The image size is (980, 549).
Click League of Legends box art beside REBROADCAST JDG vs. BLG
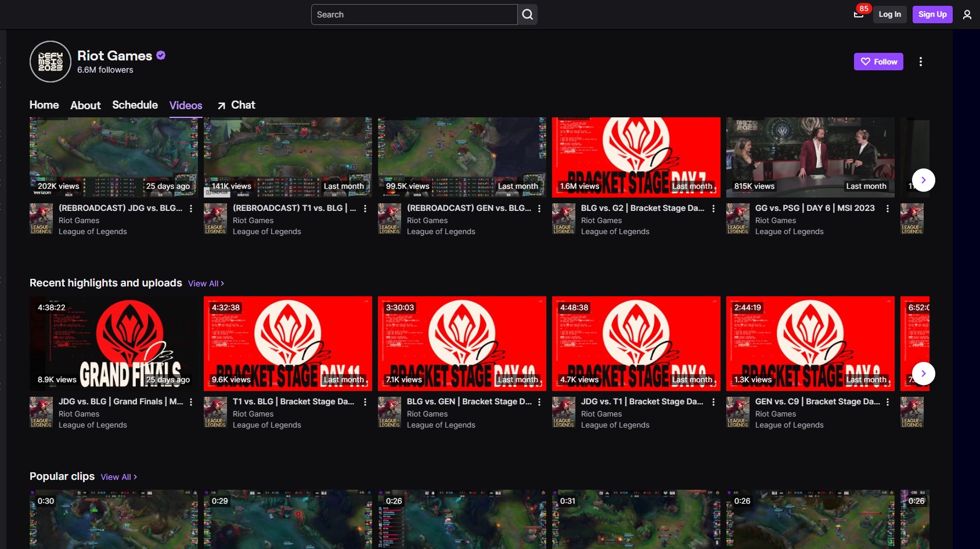(x=41, y=219)
